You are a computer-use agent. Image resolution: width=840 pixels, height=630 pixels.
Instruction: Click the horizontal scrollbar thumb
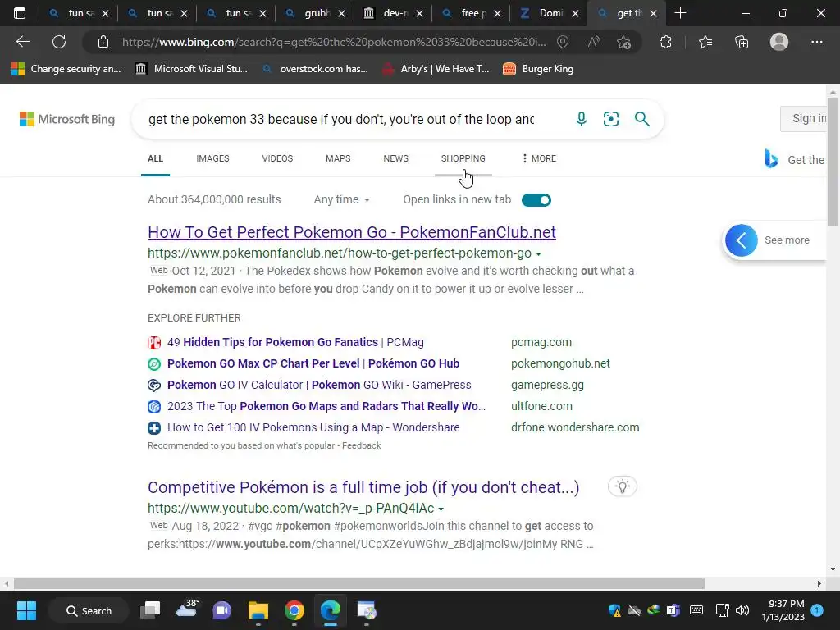pyautogui.click(x=359, y=583)
